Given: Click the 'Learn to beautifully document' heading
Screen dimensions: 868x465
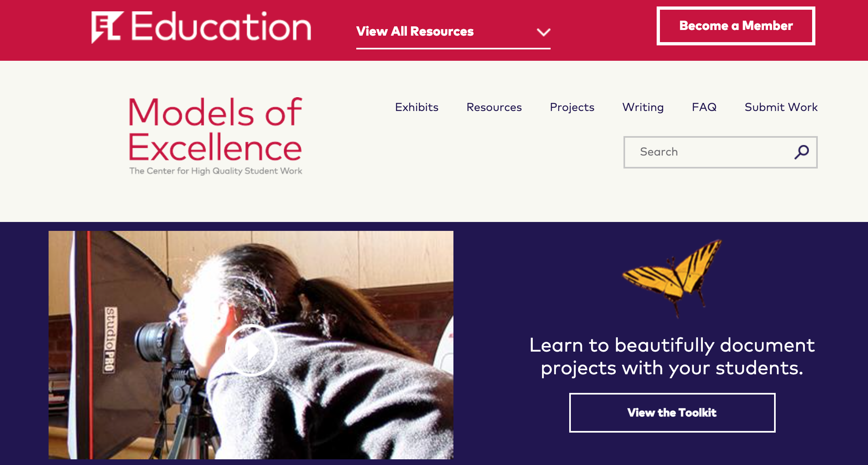Looking at the screenshot, I should [672, 356].
